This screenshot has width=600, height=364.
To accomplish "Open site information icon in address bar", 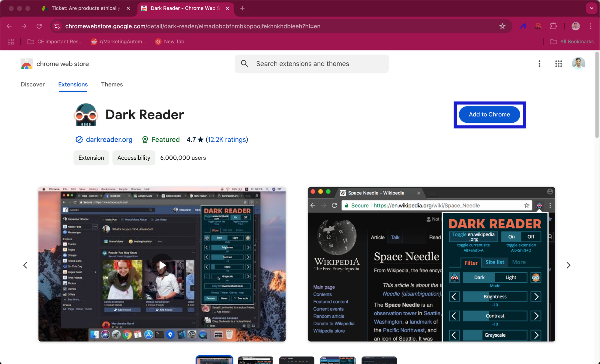I will [57, 26].
